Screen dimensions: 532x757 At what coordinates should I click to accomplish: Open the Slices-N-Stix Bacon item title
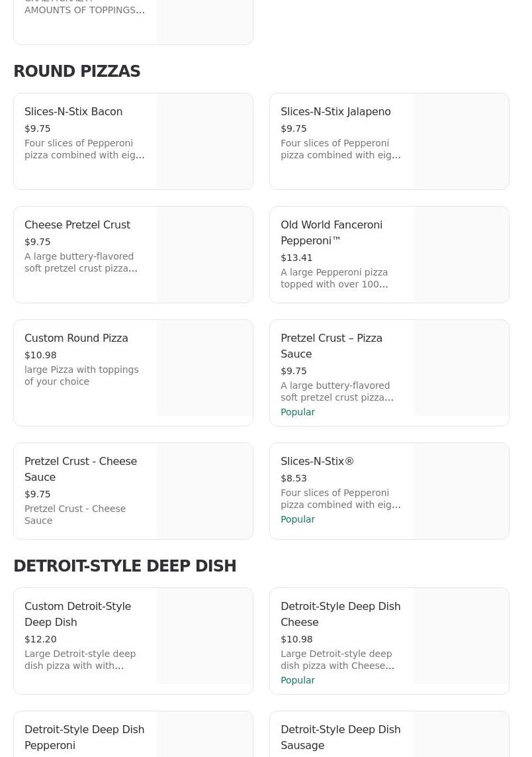pyautogui.click(x=73, y=111)
